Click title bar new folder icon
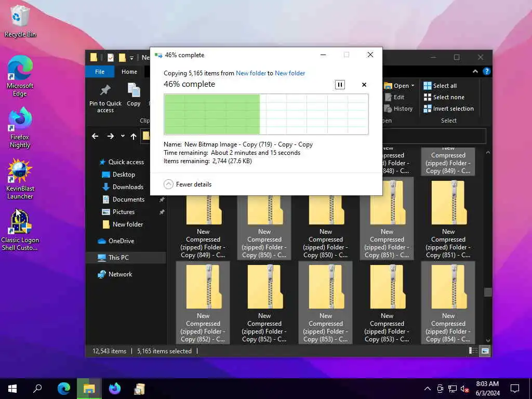Image resolution: width=532 pixels, height=399 pixels. click(x=122, y=58)
